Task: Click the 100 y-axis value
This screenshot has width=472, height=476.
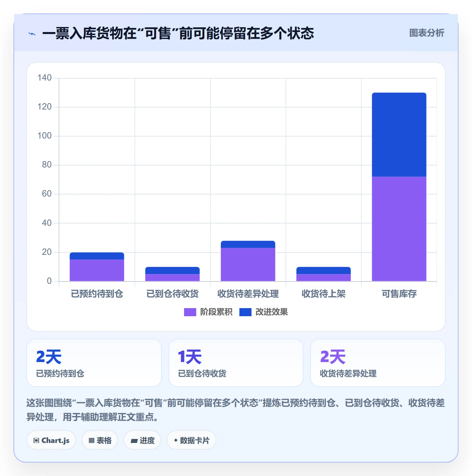Action: [45, 136]
